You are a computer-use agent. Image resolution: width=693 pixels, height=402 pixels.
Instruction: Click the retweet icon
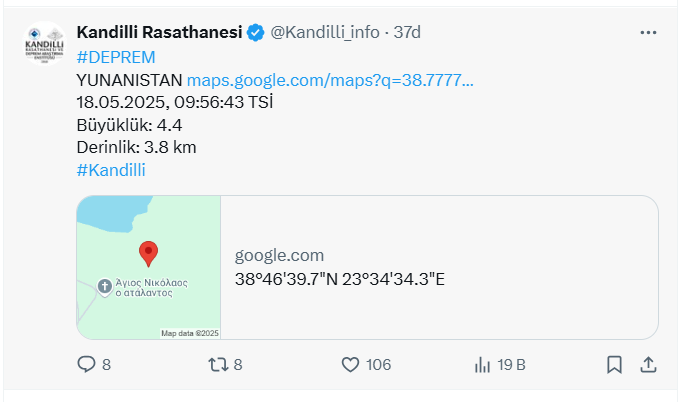tap(218, 364)
